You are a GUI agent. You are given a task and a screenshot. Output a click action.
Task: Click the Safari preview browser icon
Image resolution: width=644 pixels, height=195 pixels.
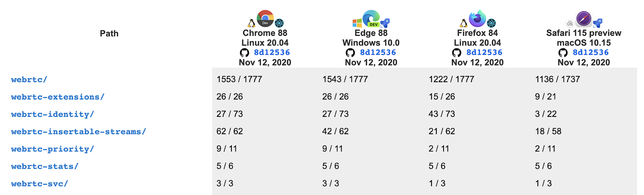tap(584, 19)
